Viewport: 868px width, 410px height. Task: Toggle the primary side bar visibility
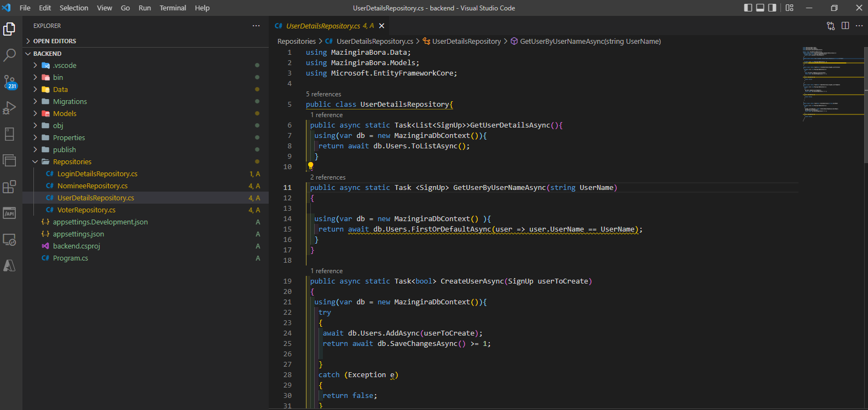point(748,8)
